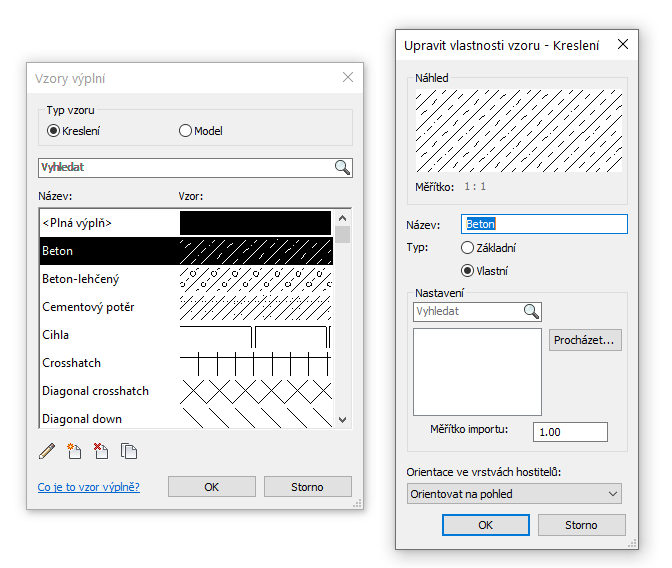Click the Měřítko importu input field

[570, 432]
